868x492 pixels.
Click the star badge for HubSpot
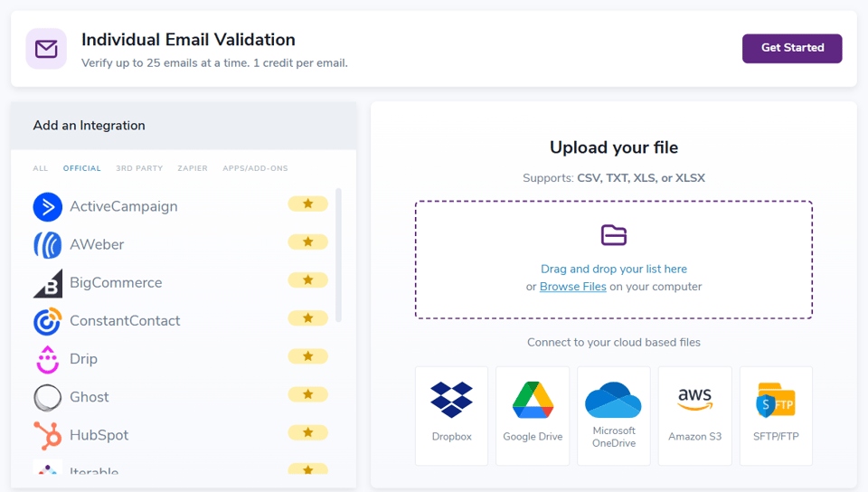pos(307,433)
